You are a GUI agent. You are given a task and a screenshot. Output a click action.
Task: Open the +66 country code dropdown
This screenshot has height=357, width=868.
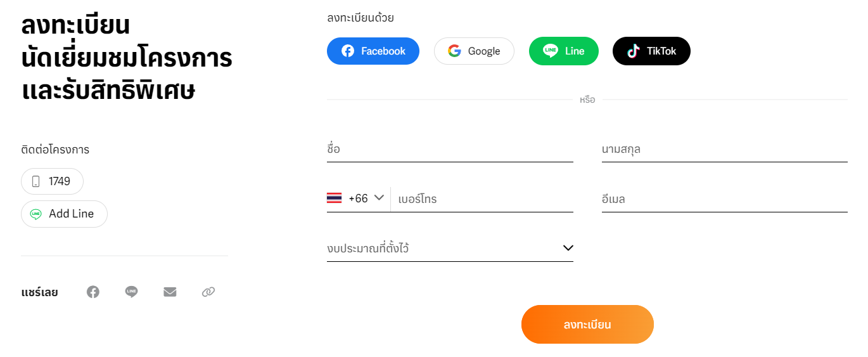click(x=356, y=198)
